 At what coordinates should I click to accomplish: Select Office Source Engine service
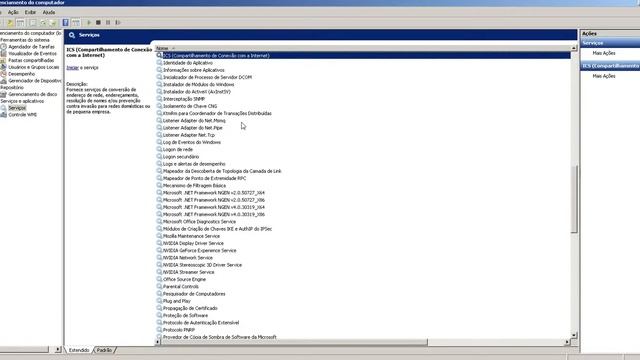coord(184,279)
